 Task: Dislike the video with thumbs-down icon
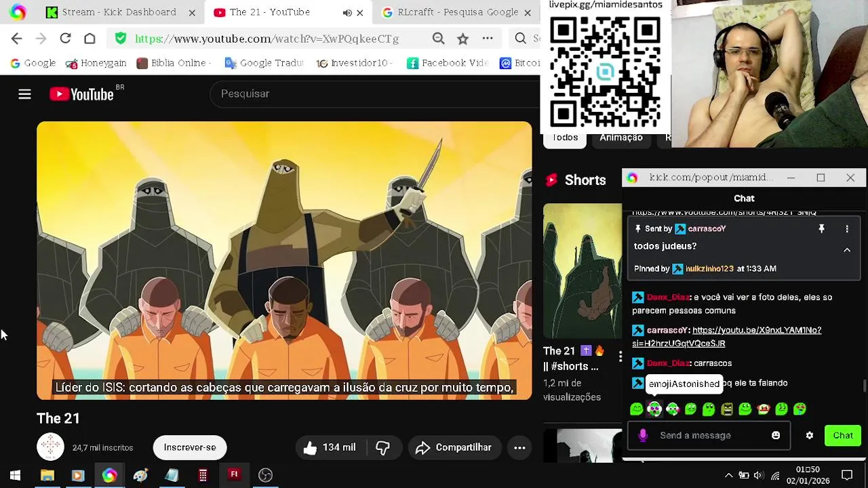pos(382,447)
